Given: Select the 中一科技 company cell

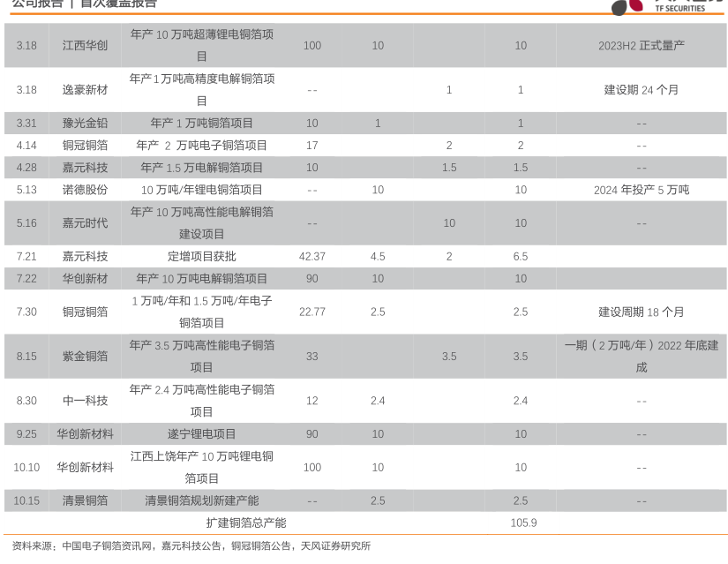Looking at the screenshot, I should click(x=85, y=401).
